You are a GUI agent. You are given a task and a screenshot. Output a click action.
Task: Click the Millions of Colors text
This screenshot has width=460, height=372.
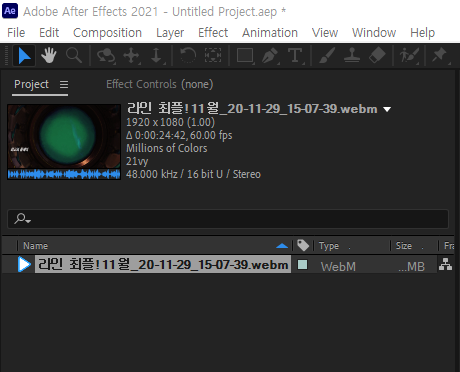tap(167, 148)
